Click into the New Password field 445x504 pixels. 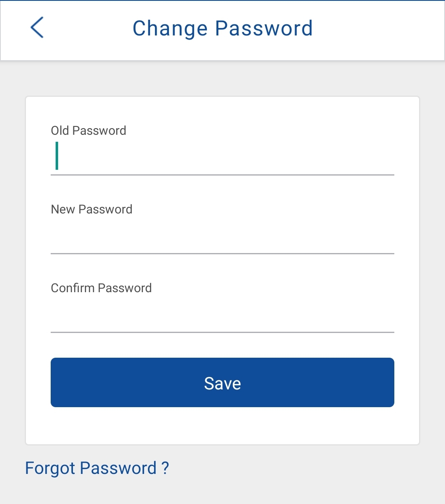pos(222,235)
